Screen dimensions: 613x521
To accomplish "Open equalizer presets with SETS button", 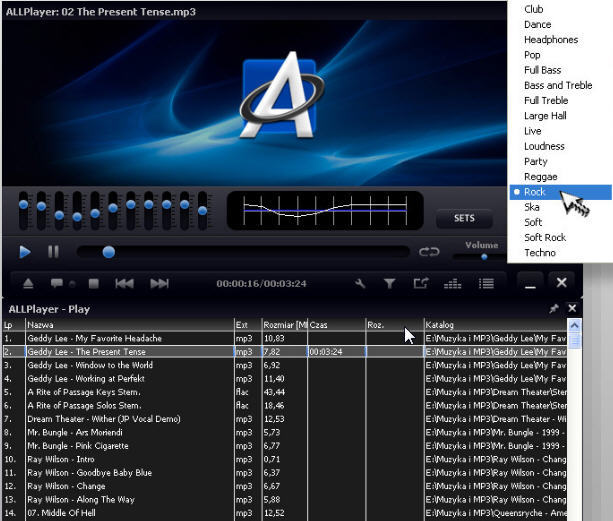I will 464,218.
